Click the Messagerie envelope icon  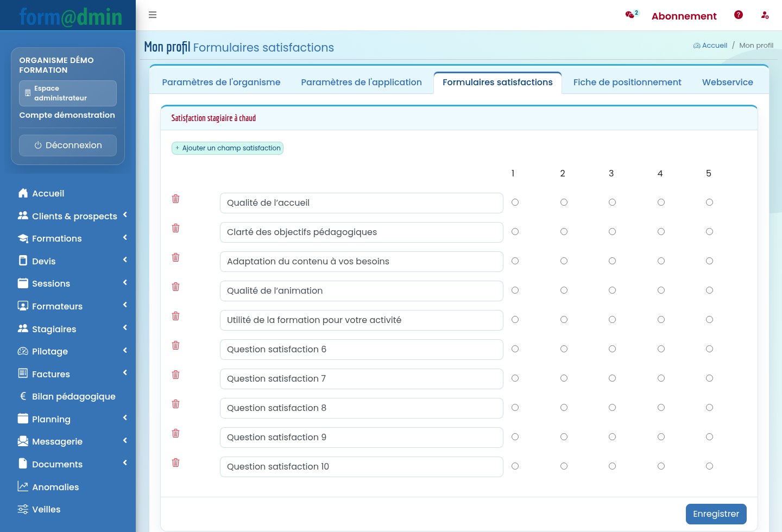coord(23,441)
